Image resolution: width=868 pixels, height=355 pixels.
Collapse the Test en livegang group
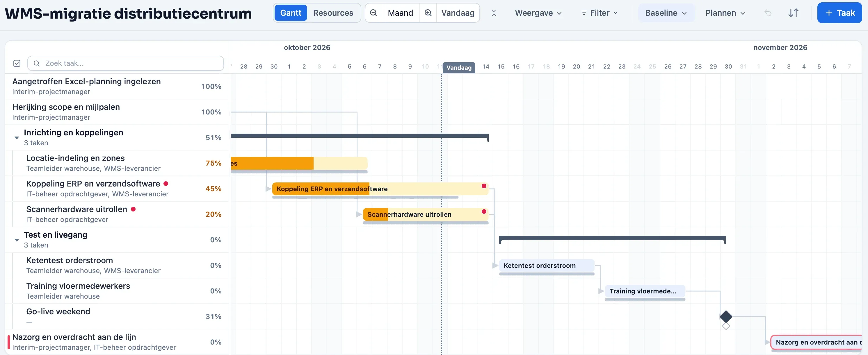[17, 240]
